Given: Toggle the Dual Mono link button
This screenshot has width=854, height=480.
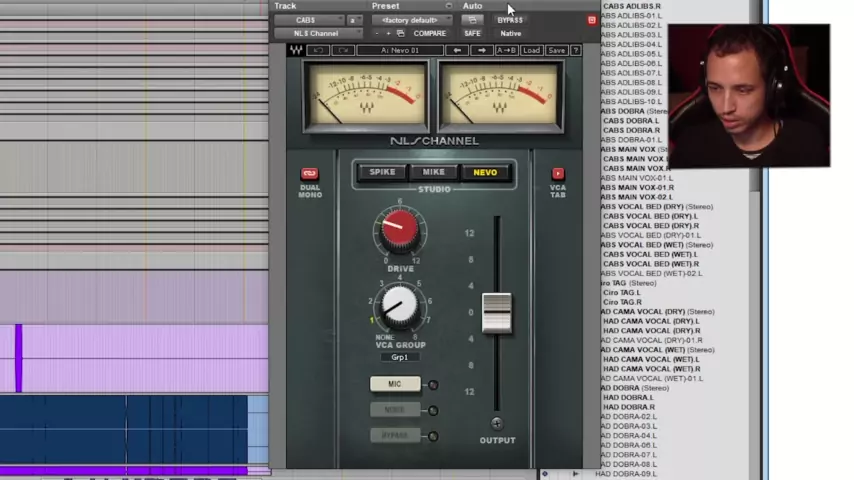Looking at the screenshot, I should tap(310, 174).
